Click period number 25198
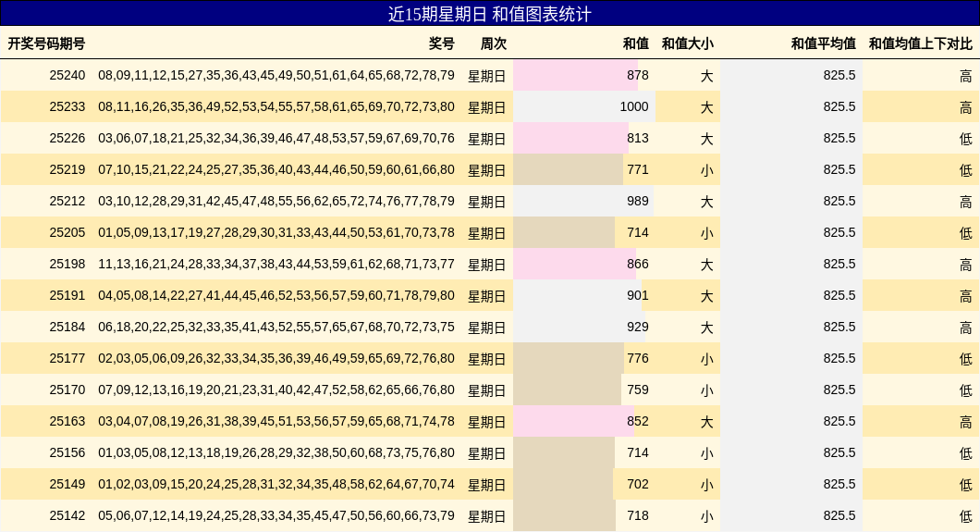This screenshot has height=532, width=980. pyautogui.click(x=67, y=265)
